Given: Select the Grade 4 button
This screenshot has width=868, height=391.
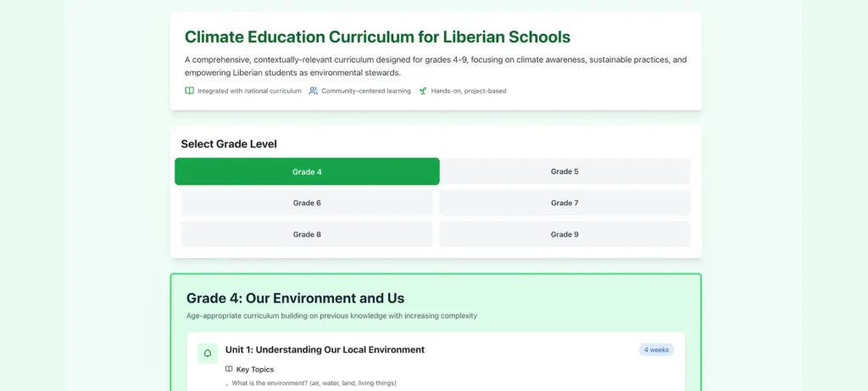Looking at the screenshot, I should pyautogui.click(x=307, y=171).
